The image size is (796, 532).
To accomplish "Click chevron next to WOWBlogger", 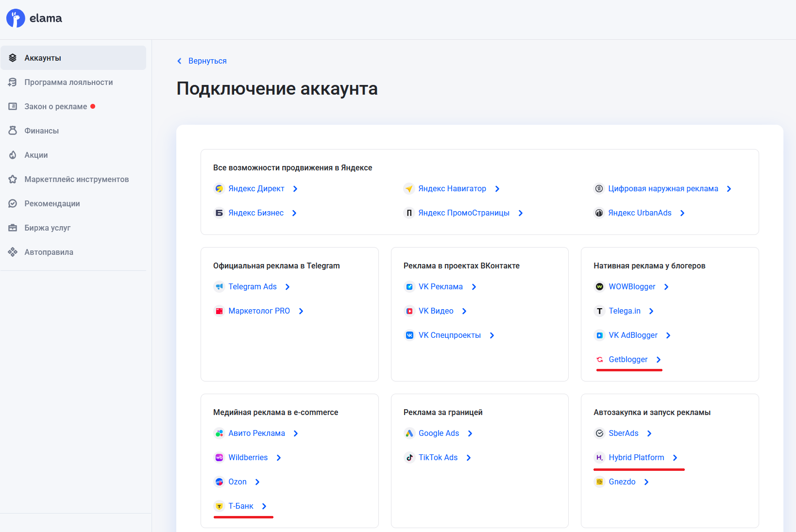I will pyautogui.click(x=666, y=287).
